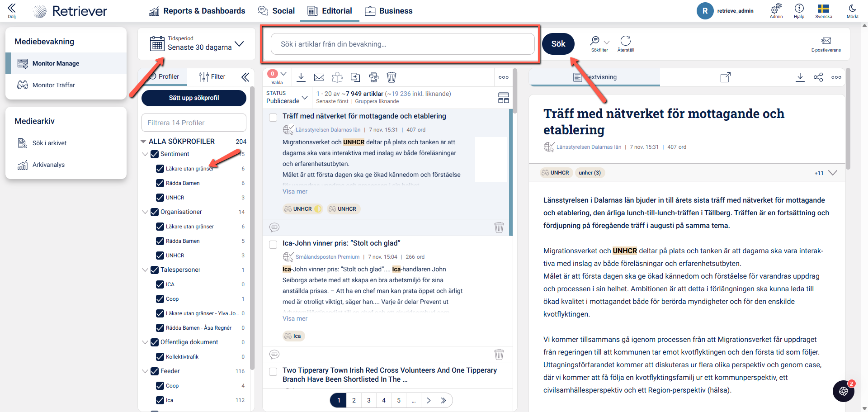Screen dimensions: 868x412
Task: Uncheck the Feeder profile group
Action: click(155, 371)
